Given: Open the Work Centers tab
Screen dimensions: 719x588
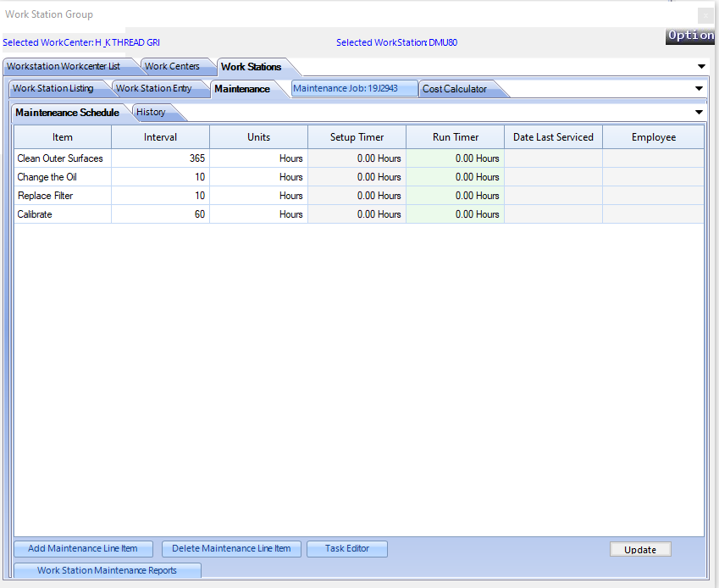Looking at the screenshot, I should point(172,66).
